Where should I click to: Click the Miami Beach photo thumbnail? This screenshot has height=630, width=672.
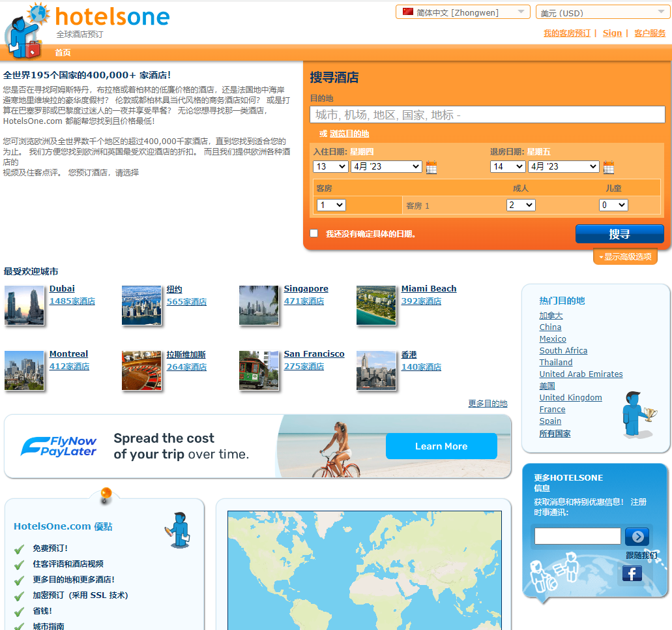[376, 305]
